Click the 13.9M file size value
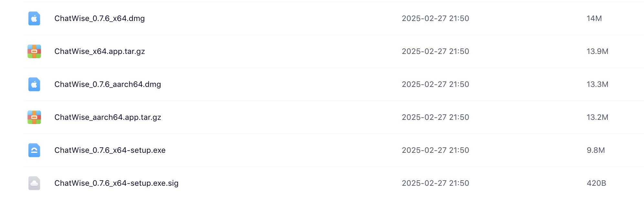The width and height of the screenshot is (644, 199). click(597, 51)
